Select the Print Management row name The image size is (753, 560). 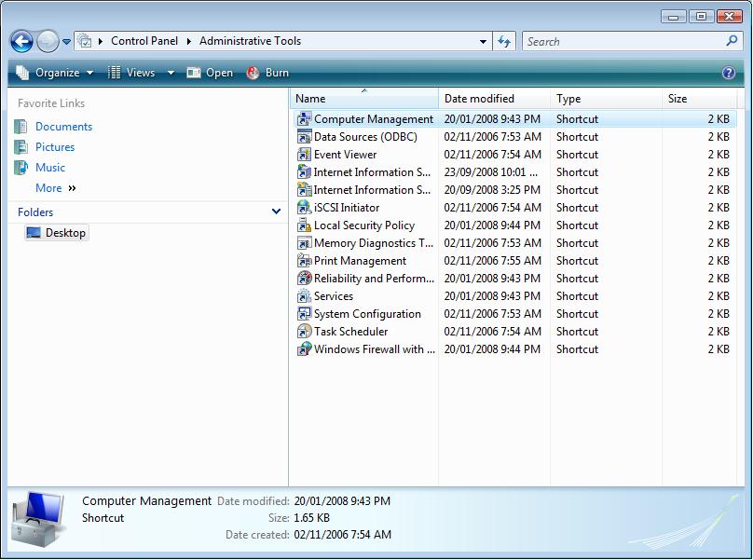click(360, 261)
